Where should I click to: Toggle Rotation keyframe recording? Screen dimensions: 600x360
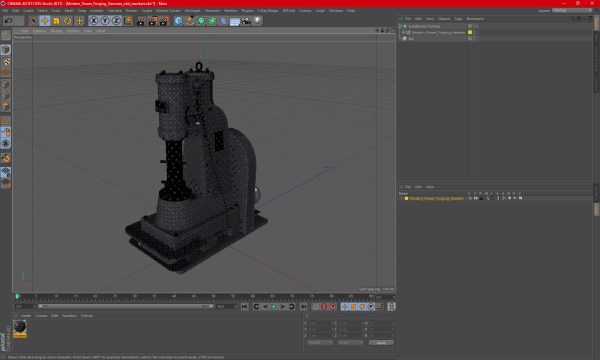(362, 307)
